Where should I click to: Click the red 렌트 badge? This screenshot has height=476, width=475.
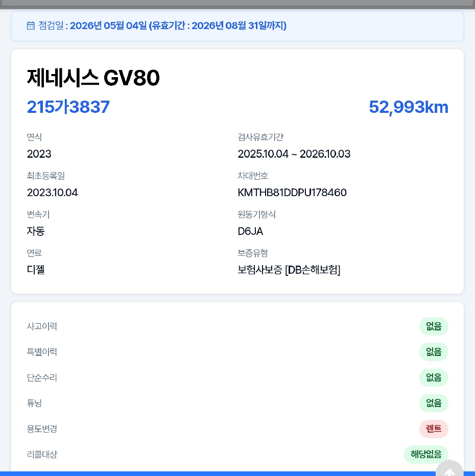point(434,429)
